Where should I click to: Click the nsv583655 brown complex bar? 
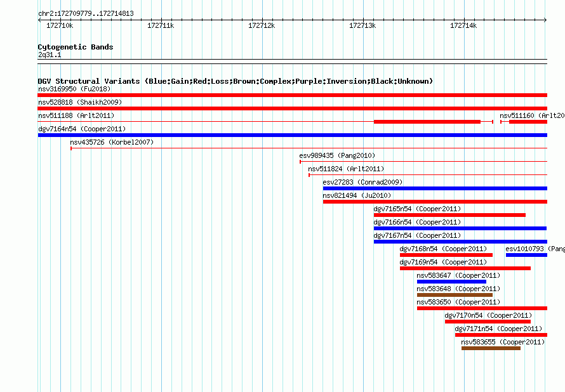491,348
